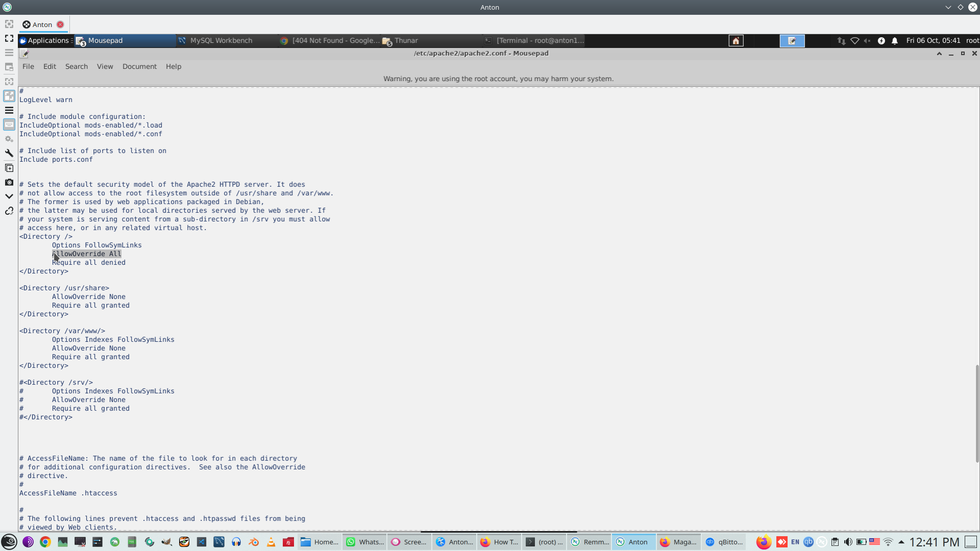Click the disconnect link icon in sidebar
This screenshot has width=980, height=551.
pos(9,211)
